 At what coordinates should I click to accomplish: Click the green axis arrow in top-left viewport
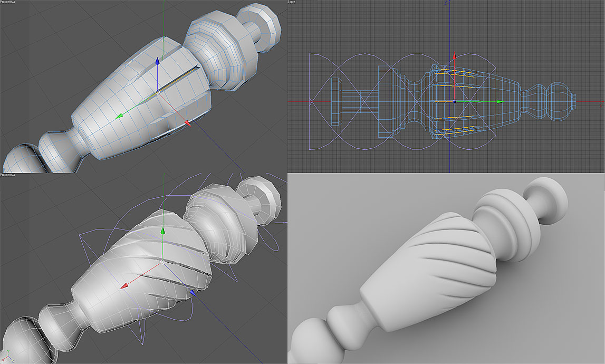[120, 115]
